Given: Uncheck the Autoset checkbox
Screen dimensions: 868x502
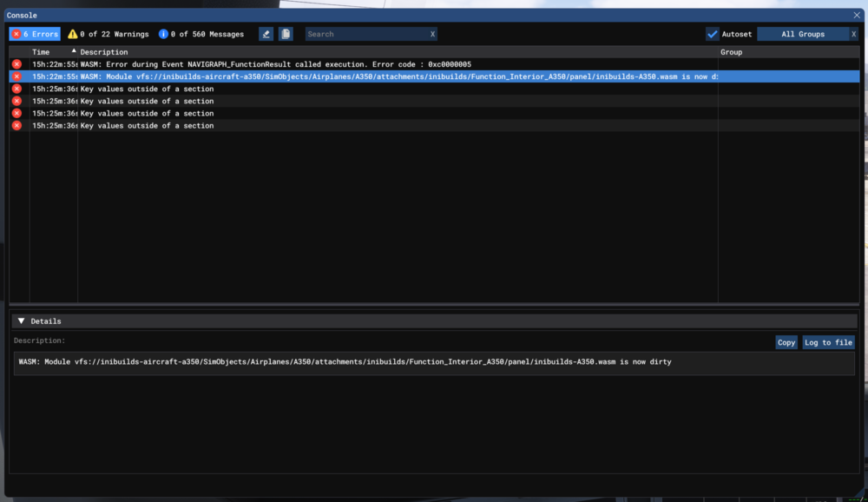Looking at the screenshot, I should [713, 34].
